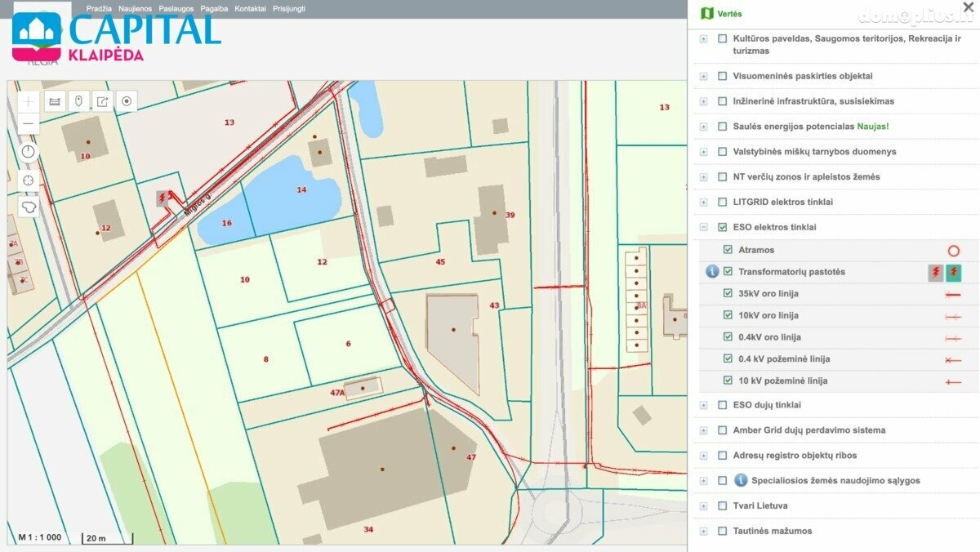The width and height of the screenshot is (980, 552).
Task: Click the info icon beside Transformatorių pastotės
Action: coord(712,272)
